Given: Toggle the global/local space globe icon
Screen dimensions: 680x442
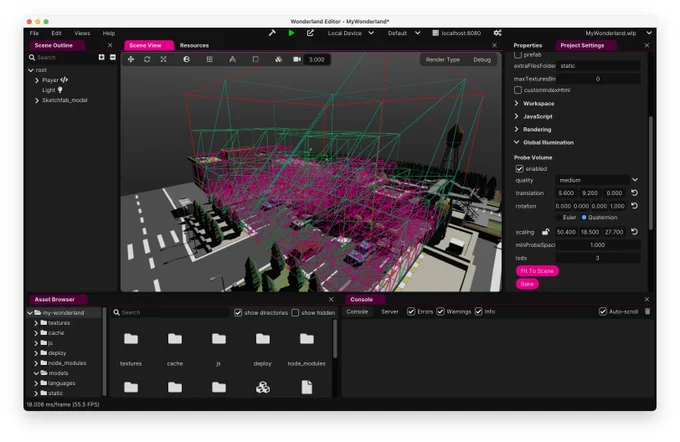Looking at the screenshot, I should (x=186, y=59).
